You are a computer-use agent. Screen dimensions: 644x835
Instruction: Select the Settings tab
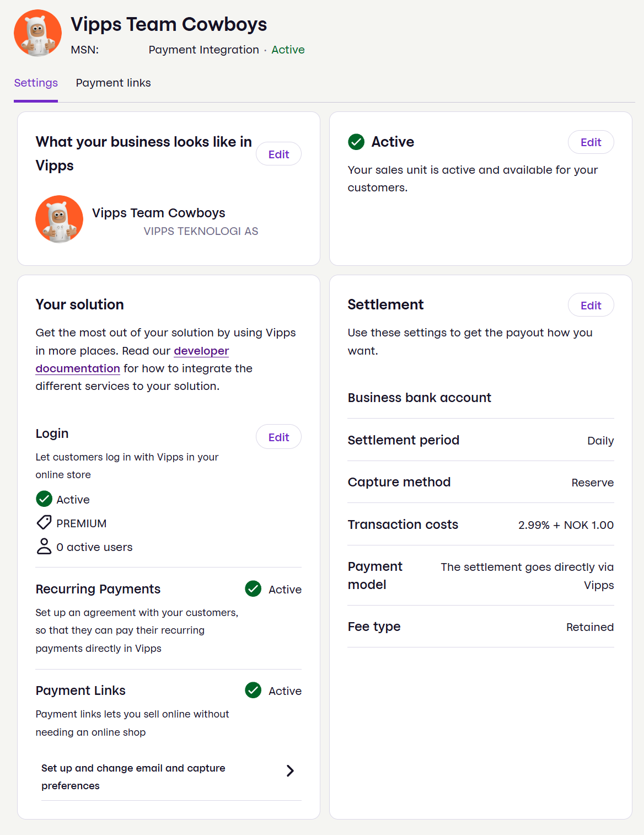(36, 83)
